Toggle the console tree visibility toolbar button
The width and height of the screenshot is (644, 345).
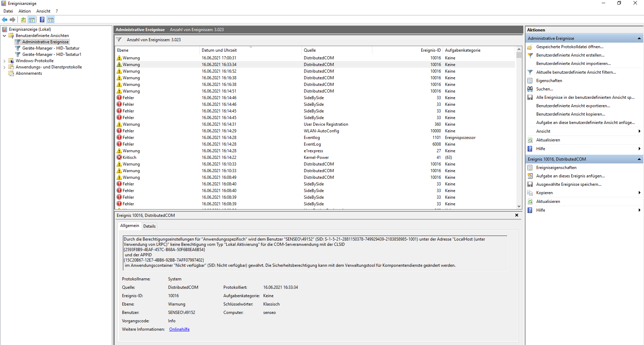coord(32,20)
